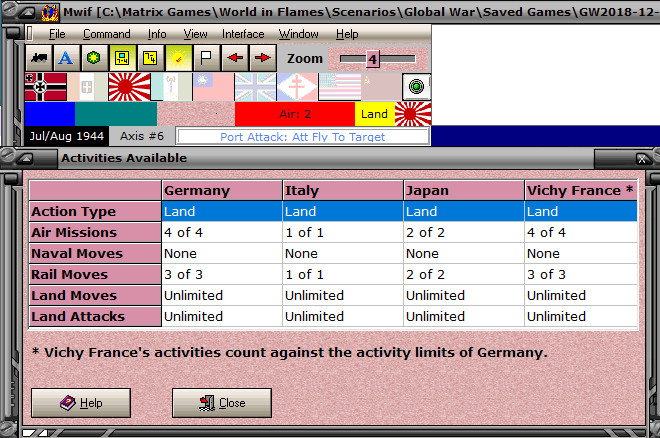Select the faded Free France cross flag
Viewport: 660px width, 438px height.
coord(297,87)
